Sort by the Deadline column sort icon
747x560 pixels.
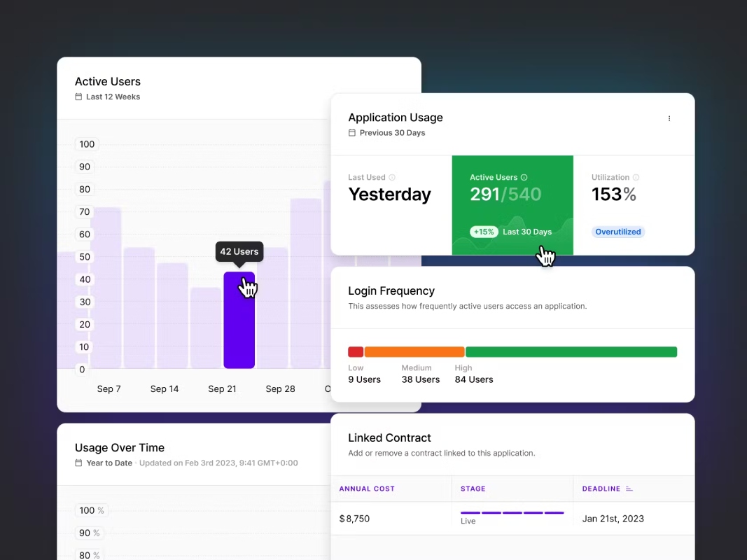tap(629, 489)
